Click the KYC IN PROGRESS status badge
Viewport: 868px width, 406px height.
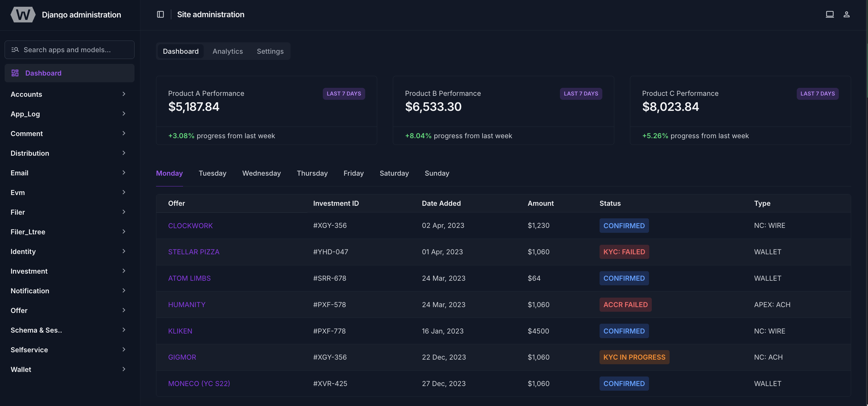pos(634,357)
